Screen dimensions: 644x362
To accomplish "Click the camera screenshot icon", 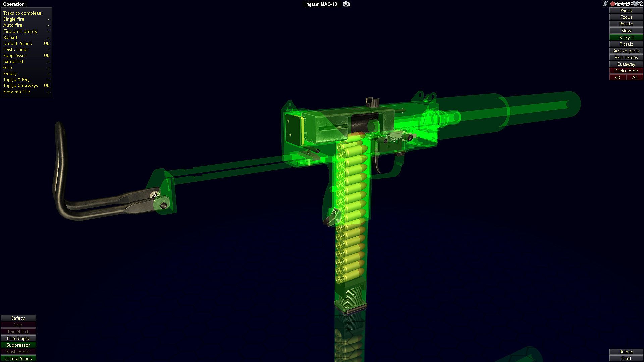I will 346,4.
